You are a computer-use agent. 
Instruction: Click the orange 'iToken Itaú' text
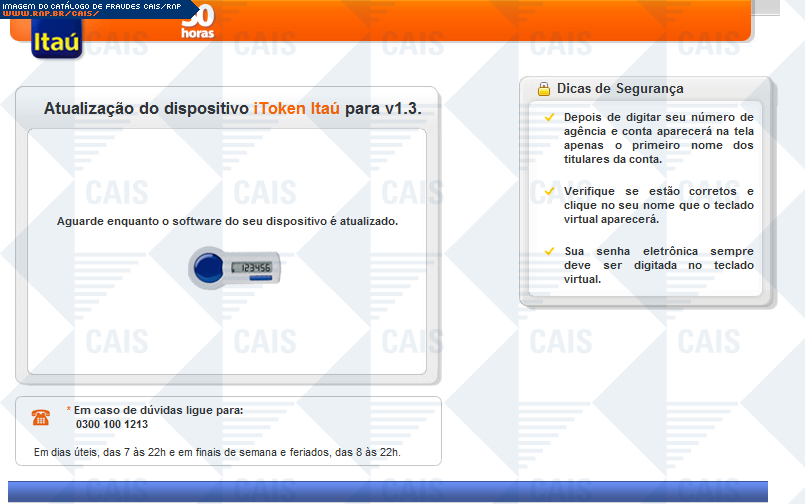[296, 108]
